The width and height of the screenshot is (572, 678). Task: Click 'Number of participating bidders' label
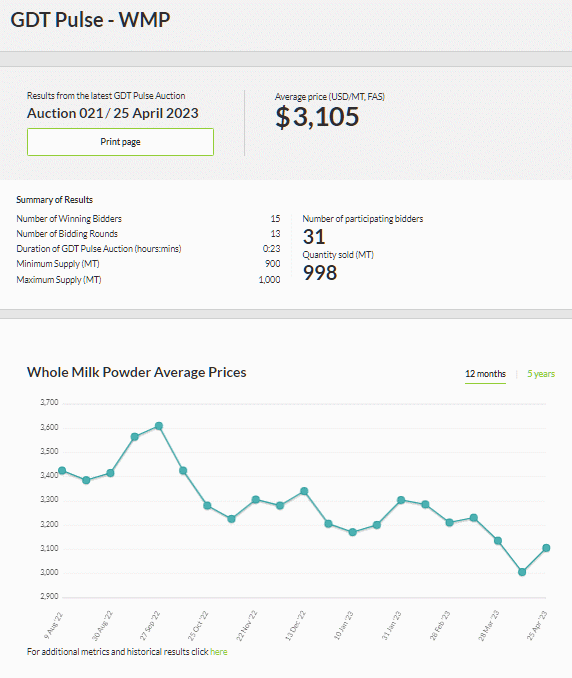[x=363, y=219]
